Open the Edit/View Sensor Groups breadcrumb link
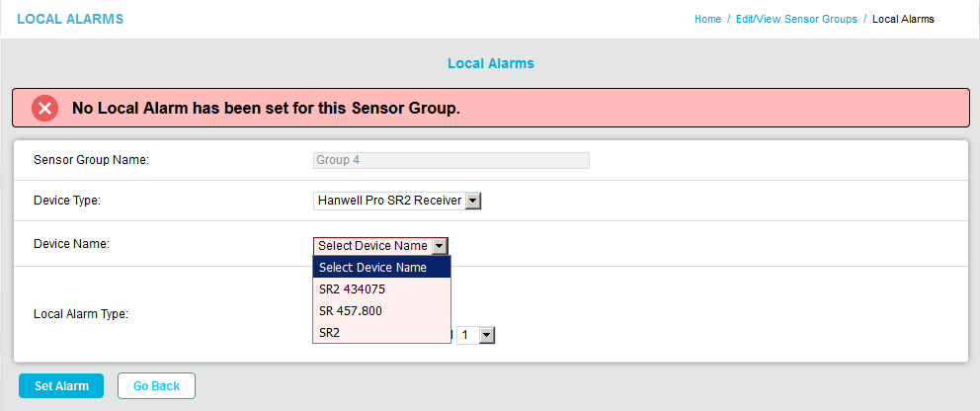 [796, 20]
